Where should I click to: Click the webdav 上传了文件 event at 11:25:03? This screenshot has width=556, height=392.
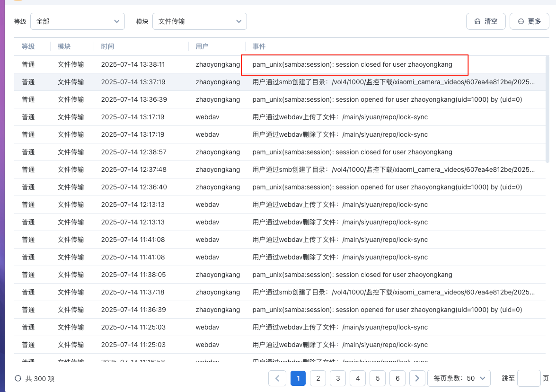click(340, 327)
